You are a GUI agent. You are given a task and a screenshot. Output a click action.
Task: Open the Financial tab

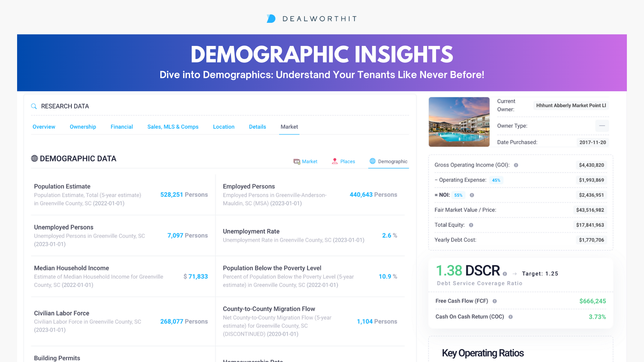[x=122, y=127]
